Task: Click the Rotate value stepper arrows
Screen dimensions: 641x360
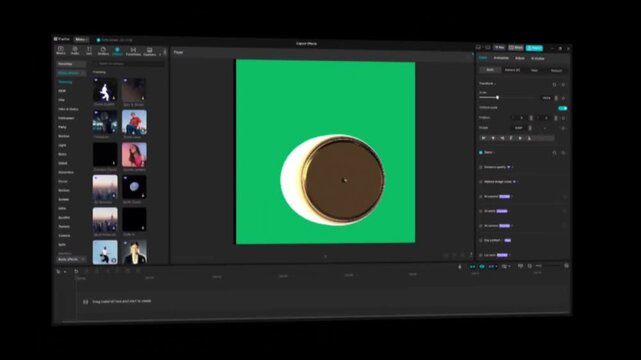Action: (530, 128)
